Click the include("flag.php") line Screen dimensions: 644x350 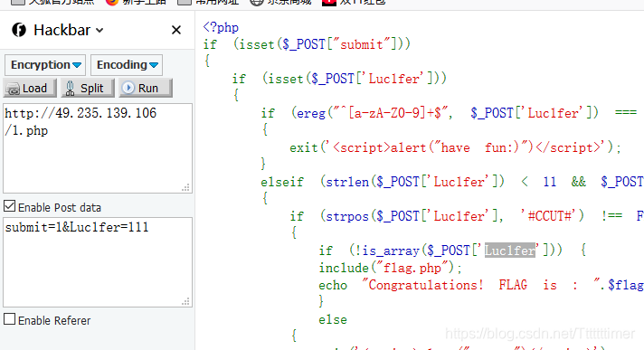[x=390, y=268]
